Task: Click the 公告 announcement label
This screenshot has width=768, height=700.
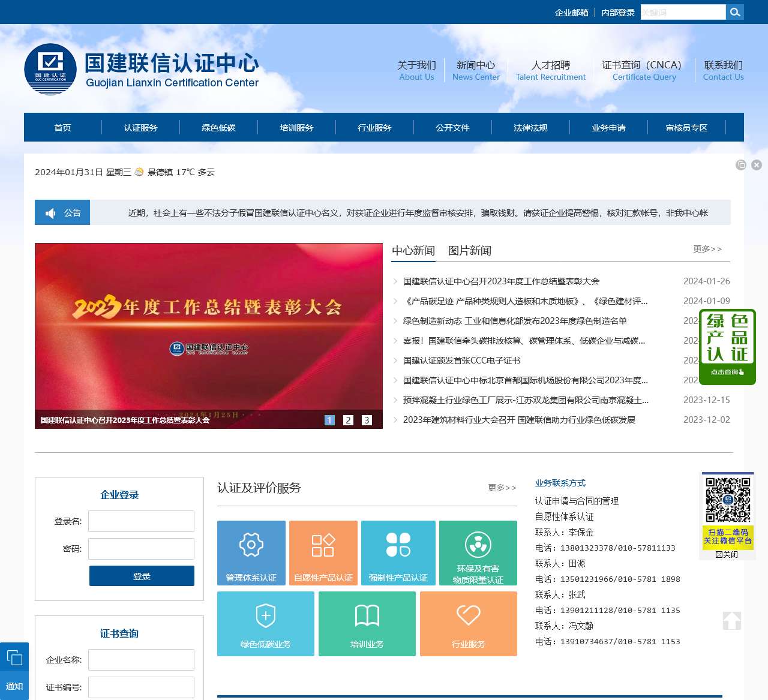Action: click(73, 213)
